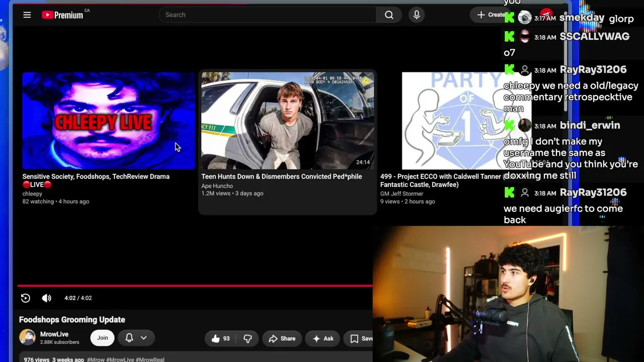Like the video with thumbs up
Screen dimensions: 644x362
click(x=220, y=338)
